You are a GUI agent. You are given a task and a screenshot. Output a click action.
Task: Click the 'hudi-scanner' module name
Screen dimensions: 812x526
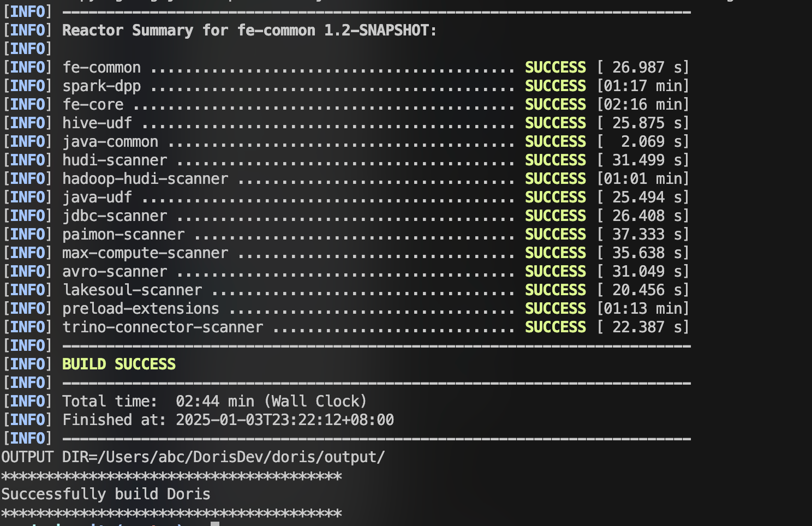point(115,160)
